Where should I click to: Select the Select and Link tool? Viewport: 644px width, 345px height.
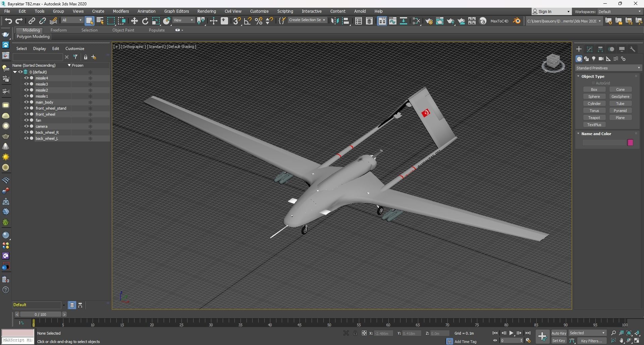[32, 21]
